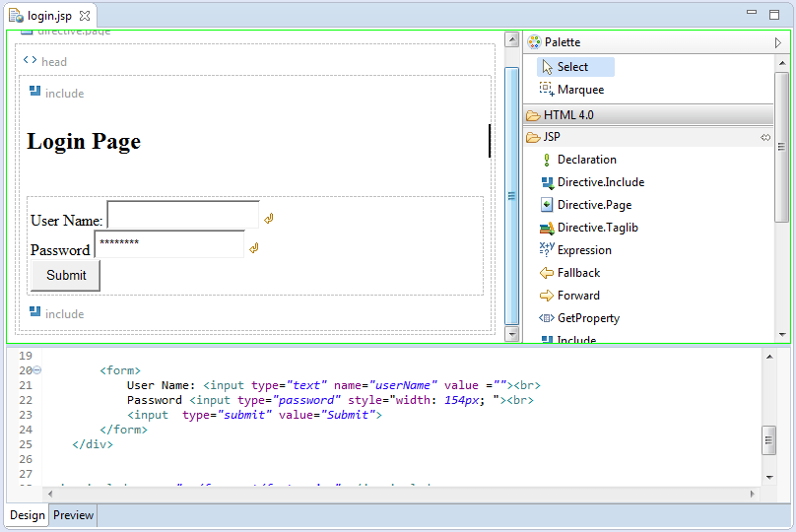Pick the Directive.Include palette item
The width and height of the screenshot is (796, 532).
click(592, 182)
